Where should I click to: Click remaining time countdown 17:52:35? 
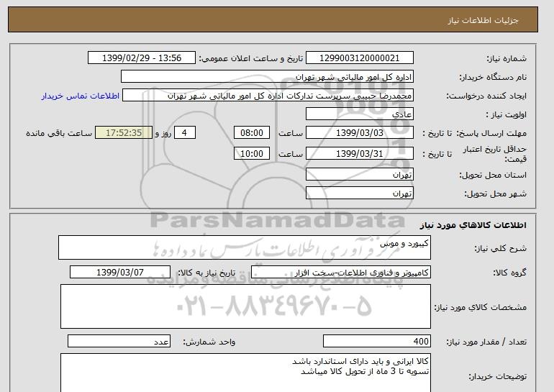pos(124,133)
